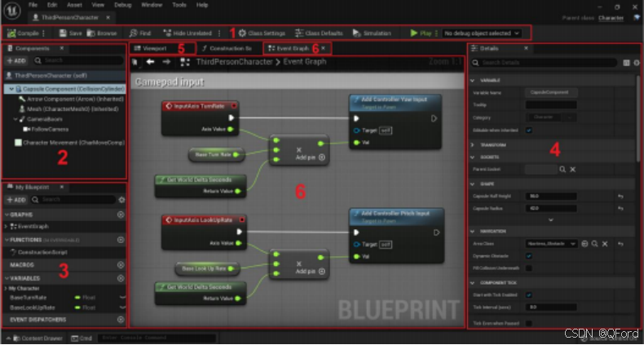Select the Base Look Up Rate variable node
The width and height of the screenshot is (644, 345).
coord(208,268)
